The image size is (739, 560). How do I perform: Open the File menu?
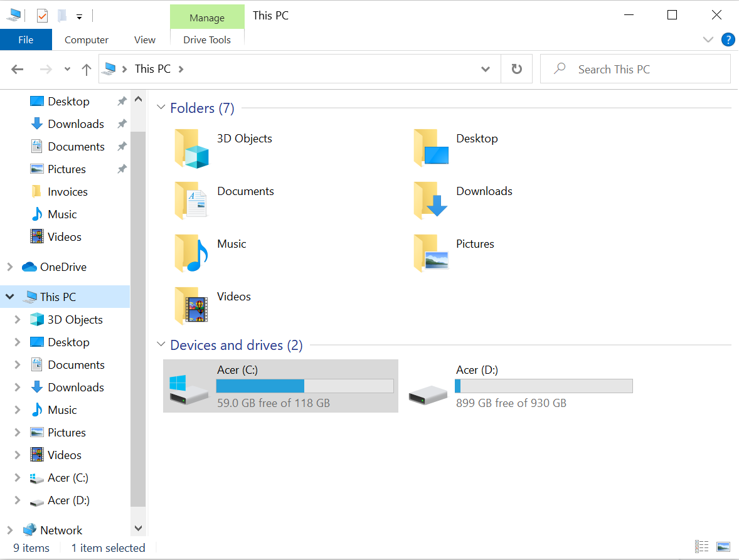pos(26,39)
